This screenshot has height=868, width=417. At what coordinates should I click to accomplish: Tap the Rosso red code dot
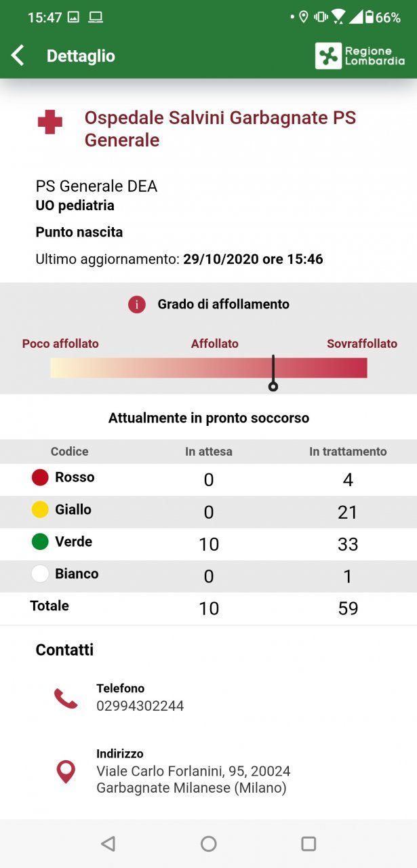pyautogui.click(x=40, y=477)
